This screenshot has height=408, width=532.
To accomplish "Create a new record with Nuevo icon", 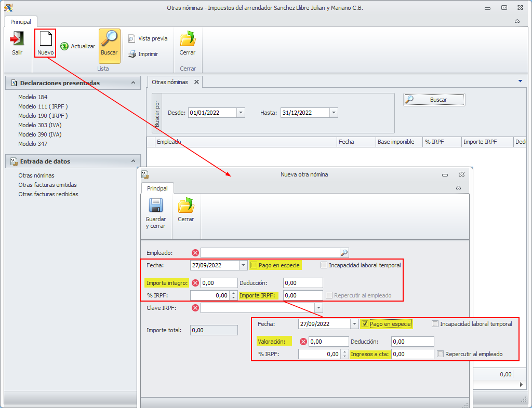I will coord(46,38).
